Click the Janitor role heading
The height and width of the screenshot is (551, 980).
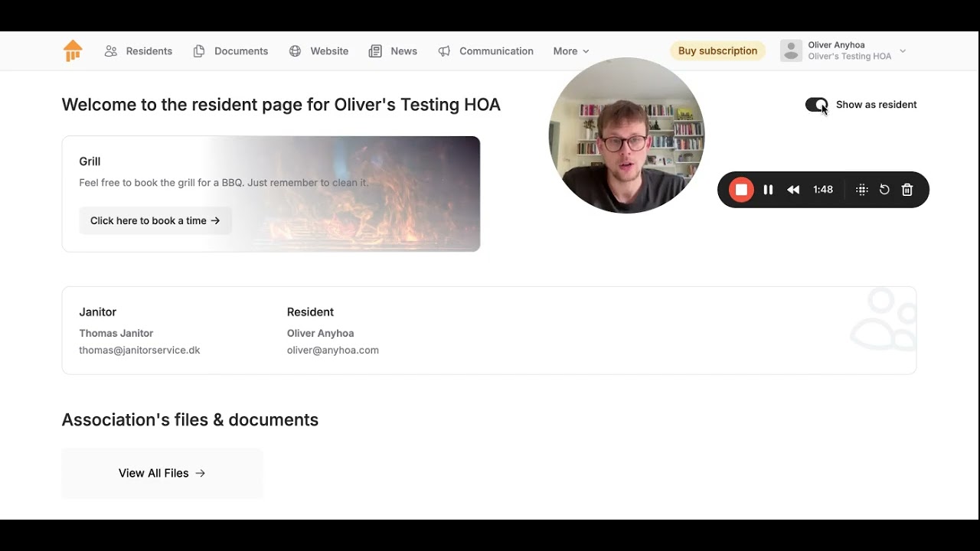click(x=98, y=312)
